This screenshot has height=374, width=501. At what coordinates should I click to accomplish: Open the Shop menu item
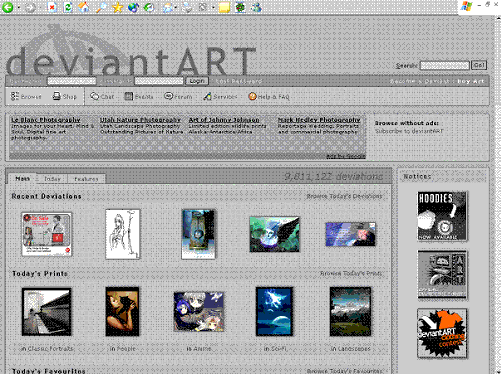click(65, 97)
